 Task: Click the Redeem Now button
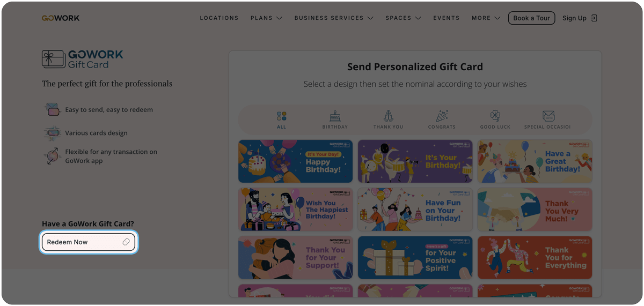pyautogui.click(x=88, y=242)
